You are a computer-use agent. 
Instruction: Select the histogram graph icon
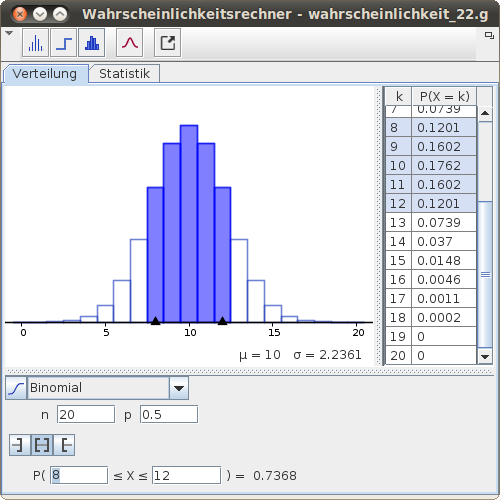pyautogui.click(x=92, y=43)
